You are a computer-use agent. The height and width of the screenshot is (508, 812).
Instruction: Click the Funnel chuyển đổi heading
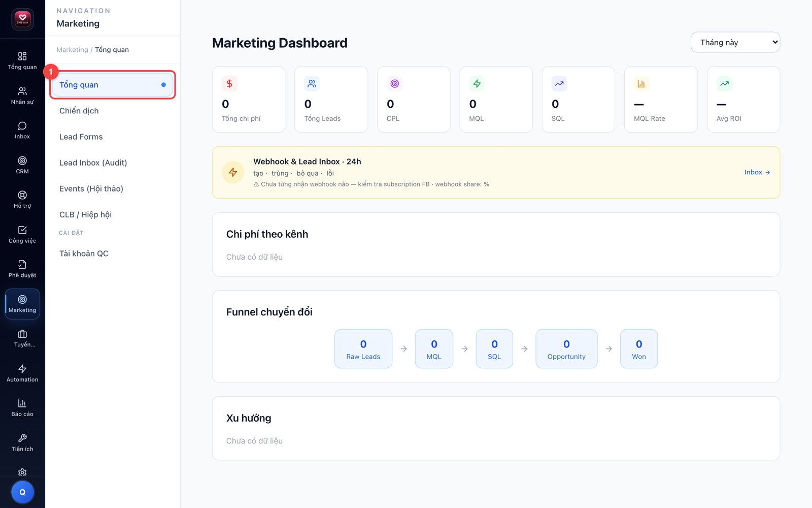point(269,312)
